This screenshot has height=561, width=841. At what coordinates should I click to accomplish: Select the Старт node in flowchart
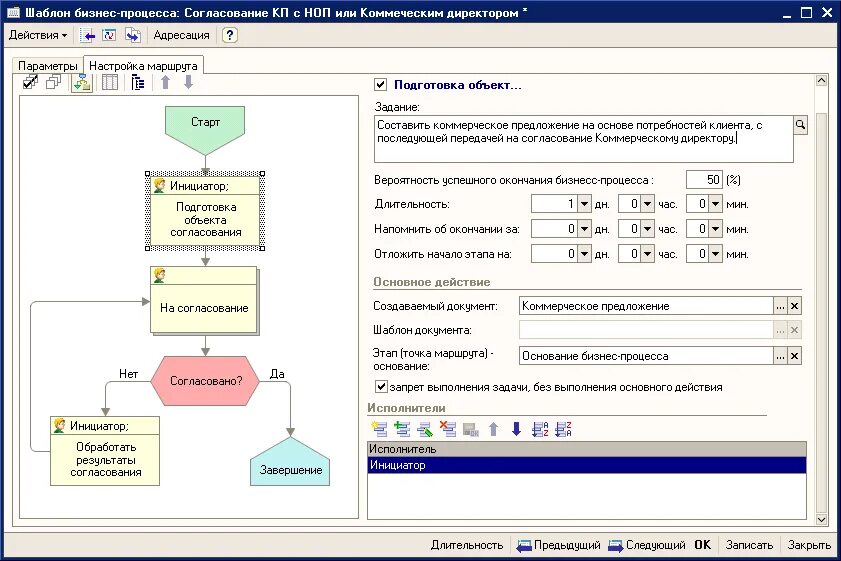click(x=205, y=129)
